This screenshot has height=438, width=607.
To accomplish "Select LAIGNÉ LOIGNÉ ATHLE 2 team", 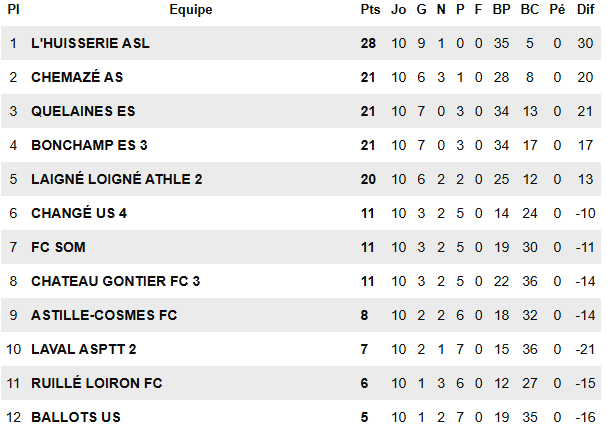I will point(117,179).
